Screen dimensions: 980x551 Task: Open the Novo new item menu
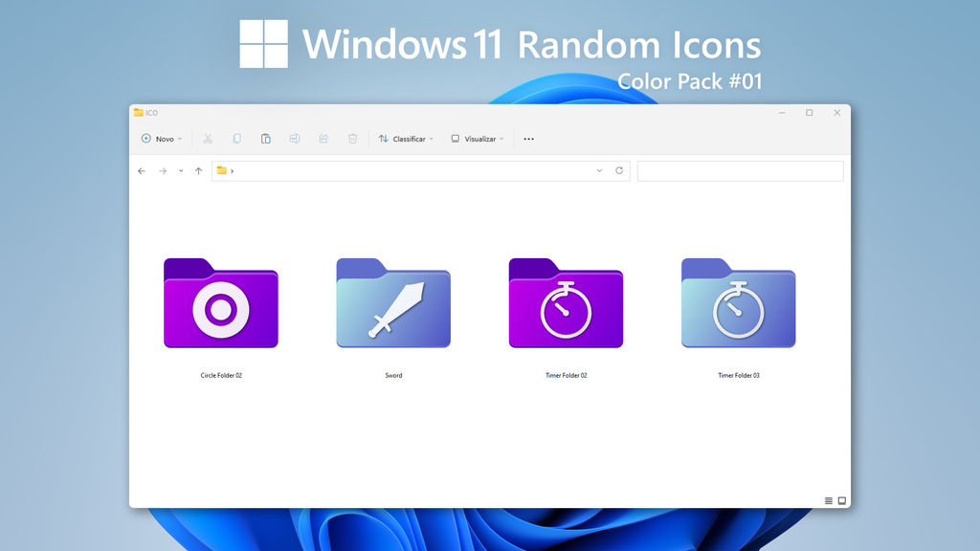click(x=161, y=139)
